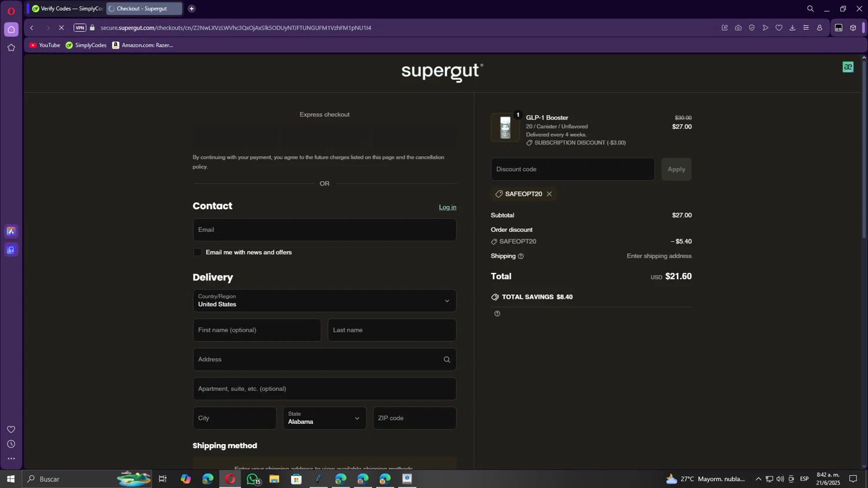Open Copilot from the taskbar
The image size is (868, 488).
[x=185, y=479]
